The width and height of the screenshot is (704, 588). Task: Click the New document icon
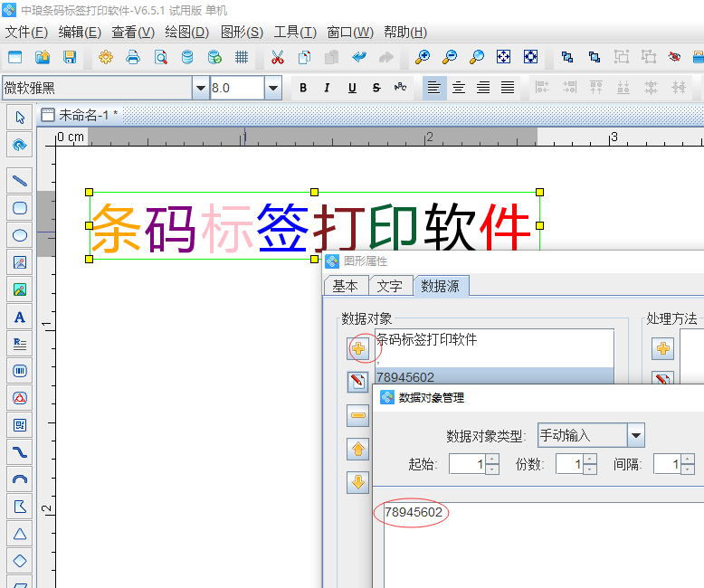tap(14, 57)
